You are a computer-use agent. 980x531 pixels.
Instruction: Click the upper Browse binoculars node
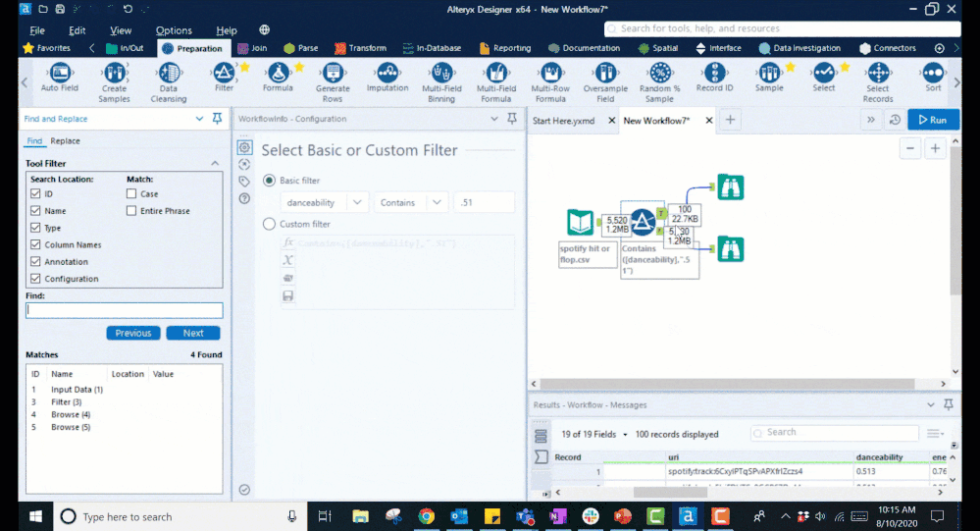point(730,187)
